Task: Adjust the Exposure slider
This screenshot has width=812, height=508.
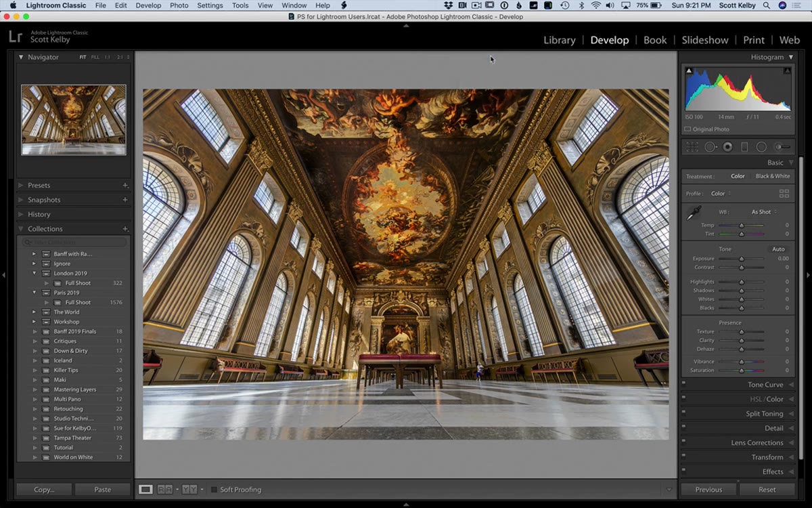Action: 742,259
